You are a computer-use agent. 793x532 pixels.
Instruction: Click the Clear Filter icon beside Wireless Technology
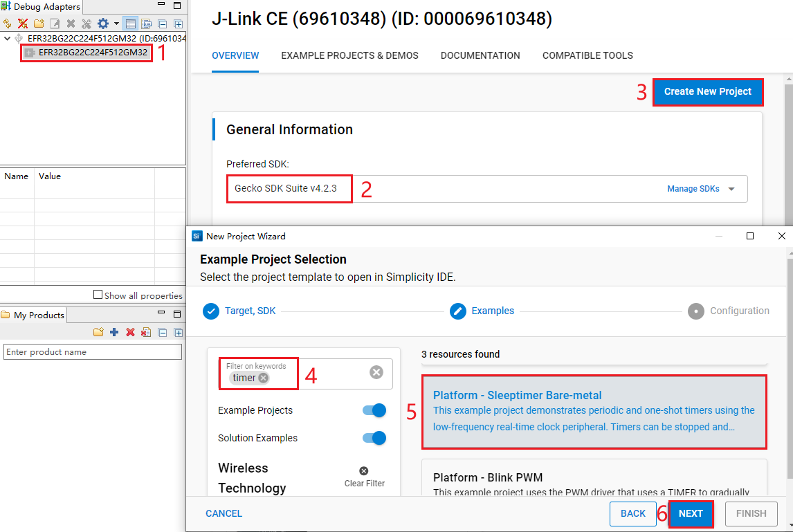tap(364, 471)
